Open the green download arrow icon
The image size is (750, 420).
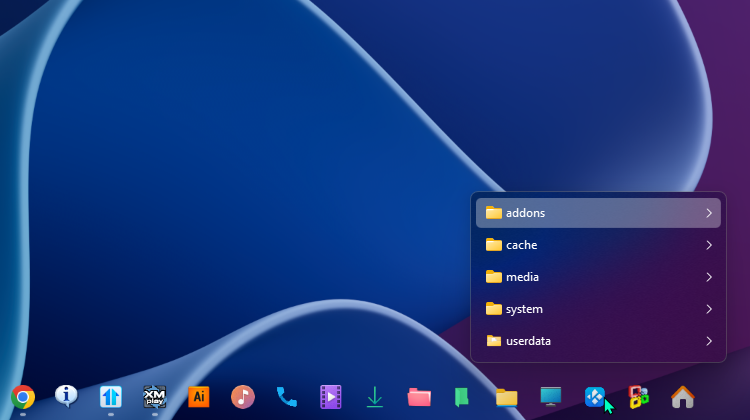tap(375, 397)
